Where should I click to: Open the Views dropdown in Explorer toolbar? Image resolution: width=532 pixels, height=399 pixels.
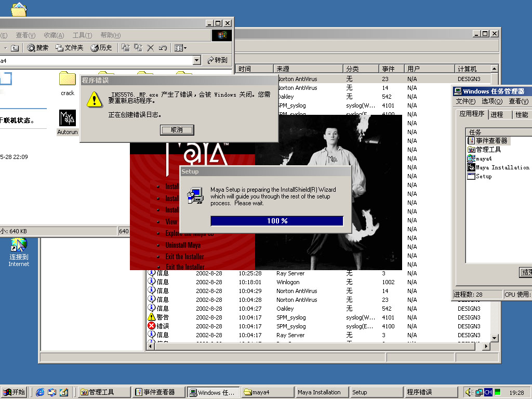[x=180, y=48]
